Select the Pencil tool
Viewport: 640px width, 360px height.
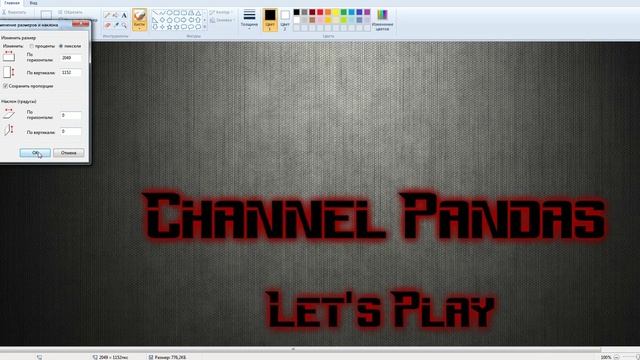107,15
